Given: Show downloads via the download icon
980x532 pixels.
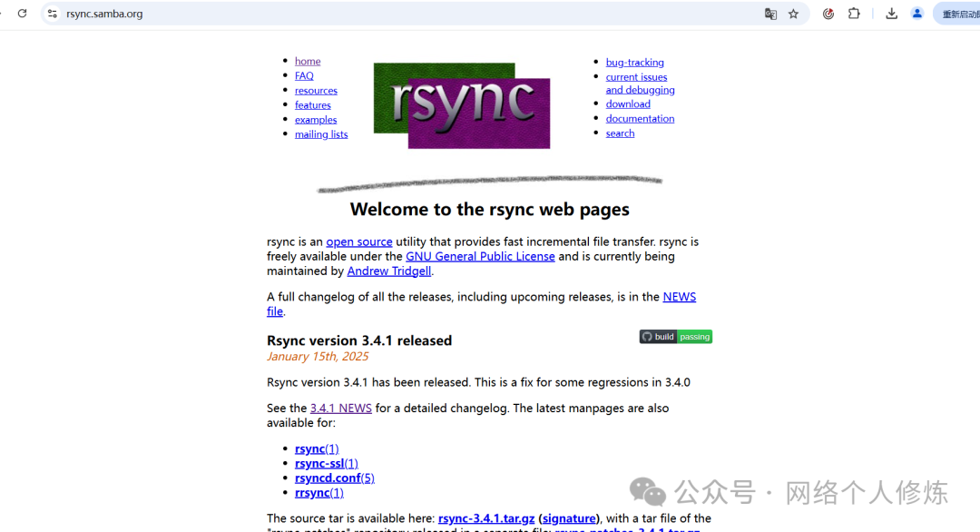Looking at the screenshot, I should (891, 14).
